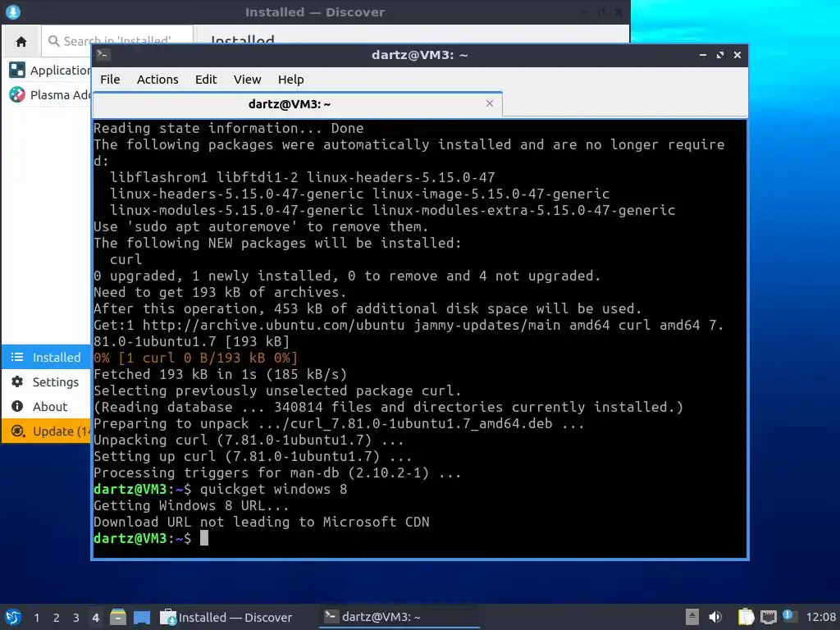Screen dimensions: 840x630
Task: Click the Applications category icon in Discover
Action: pos(17,71)
